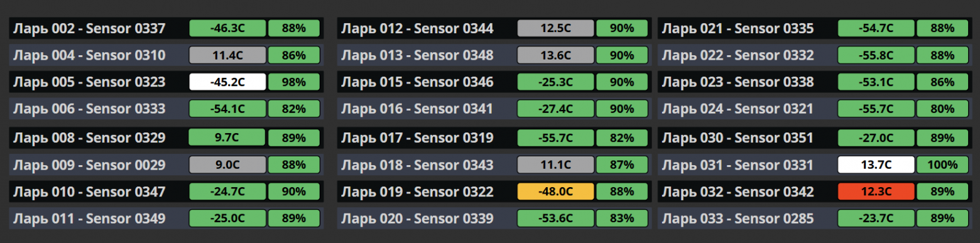980x243 pixels.
Task: Click the grey 9.0C value for Ларь 009
Action: (227, 165)
